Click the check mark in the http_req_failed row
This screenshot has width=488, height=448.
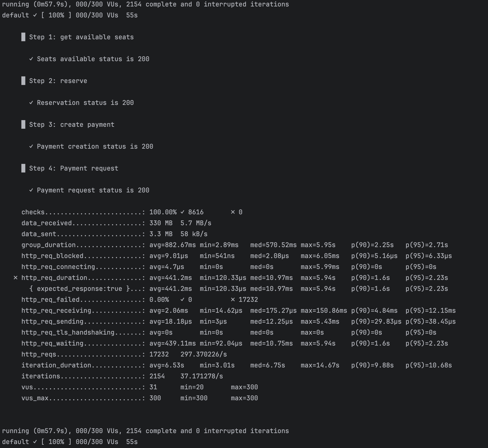tap(182, 300)
